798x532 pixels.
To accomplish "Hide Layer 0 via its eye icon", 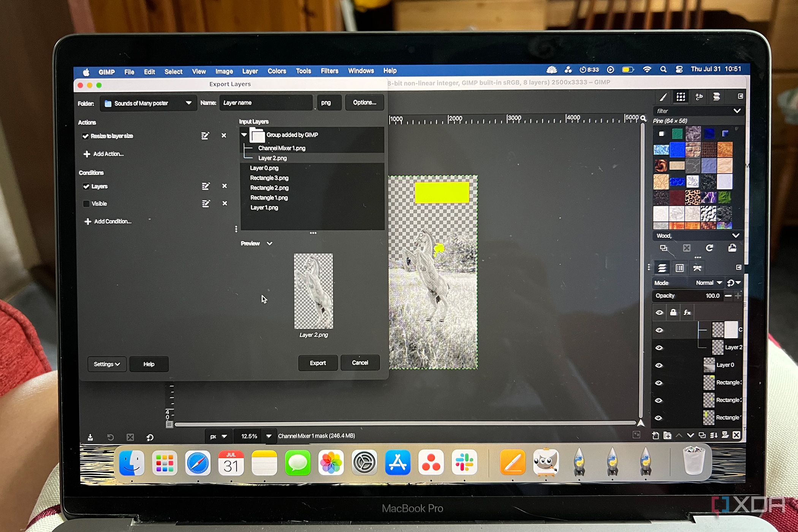I will tap(659, 365).
